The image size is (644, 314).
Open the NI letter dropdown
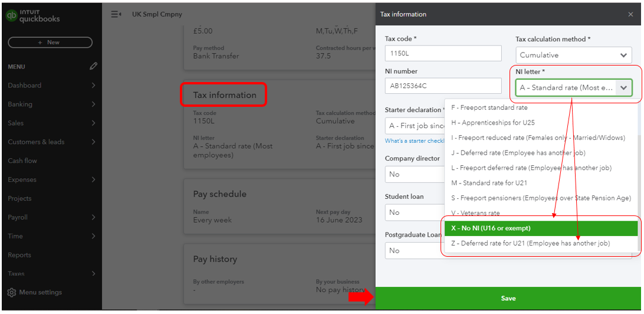[x=573, y=88]
